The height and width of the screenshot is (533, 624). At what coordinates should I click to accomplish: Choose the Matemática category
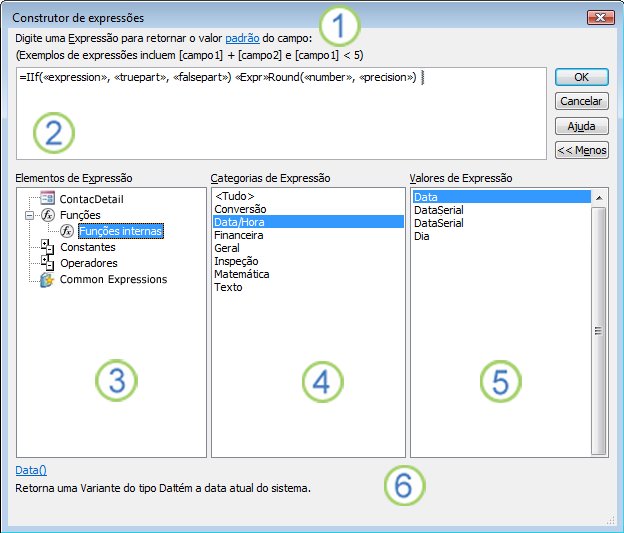tap(308, 274)
